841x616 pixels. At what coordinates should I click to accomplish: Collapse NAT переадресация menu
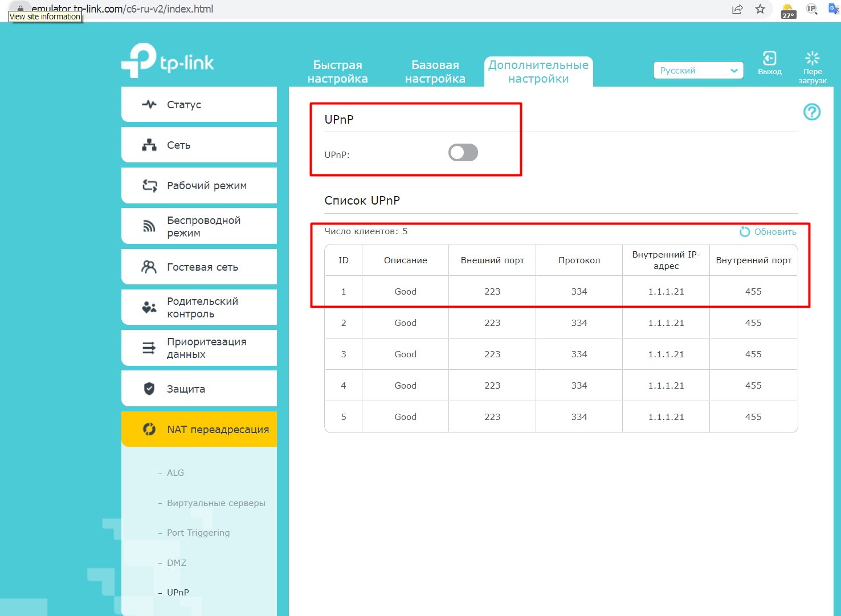[199, 429]
